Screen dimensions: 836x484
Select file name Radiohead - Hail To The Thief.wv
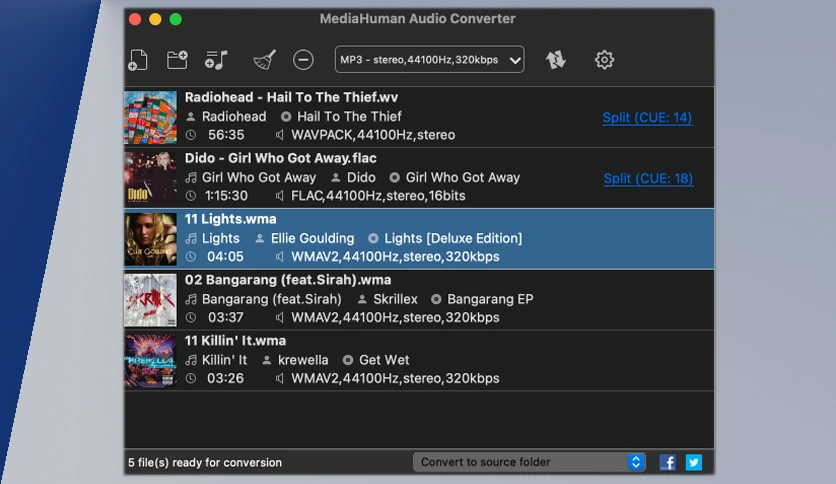[x=291, y=97]
